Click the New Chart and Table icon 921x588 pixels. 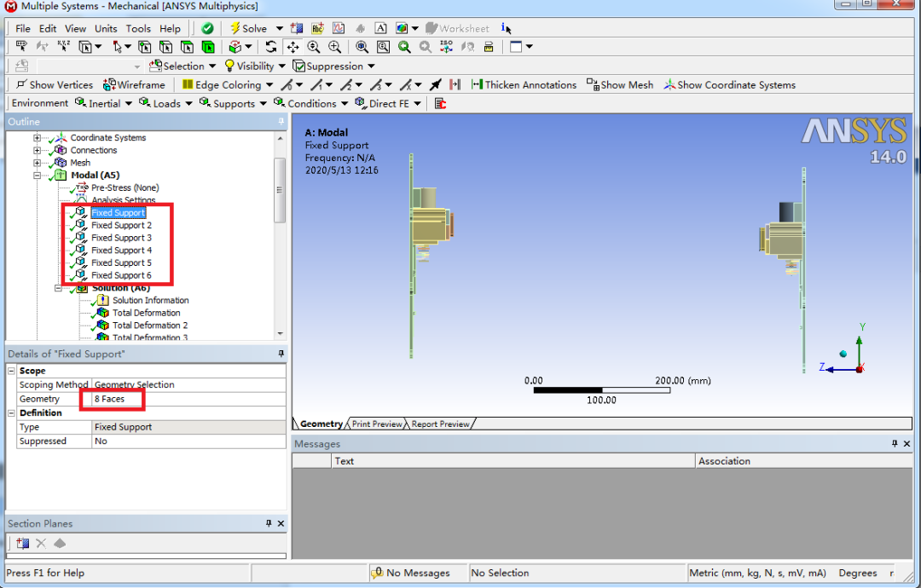[x=339, y=28]
